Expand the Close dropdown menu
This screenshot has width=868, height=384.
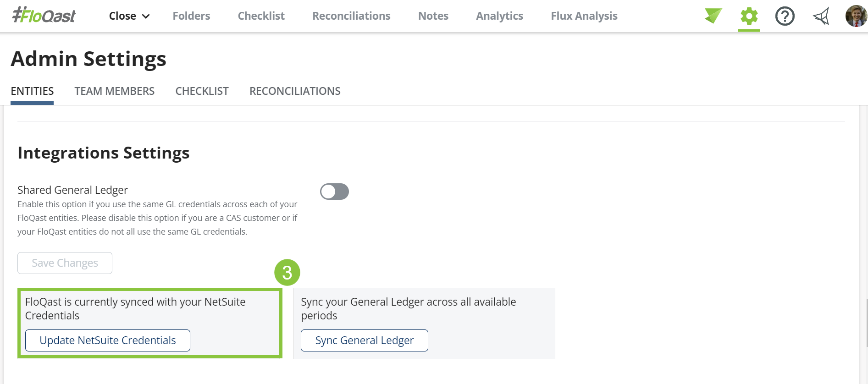(x=129, y=16)
